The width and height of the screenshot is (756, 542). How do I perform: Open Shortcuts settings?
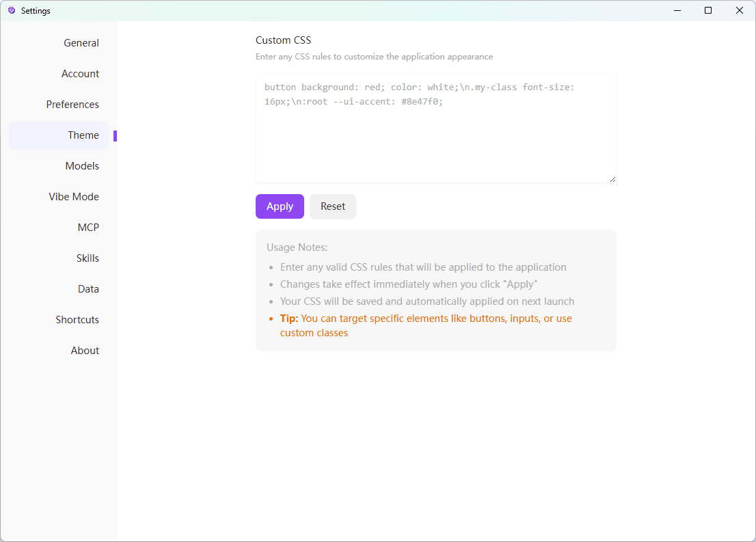pyautogui.click(x=77, y=320)
